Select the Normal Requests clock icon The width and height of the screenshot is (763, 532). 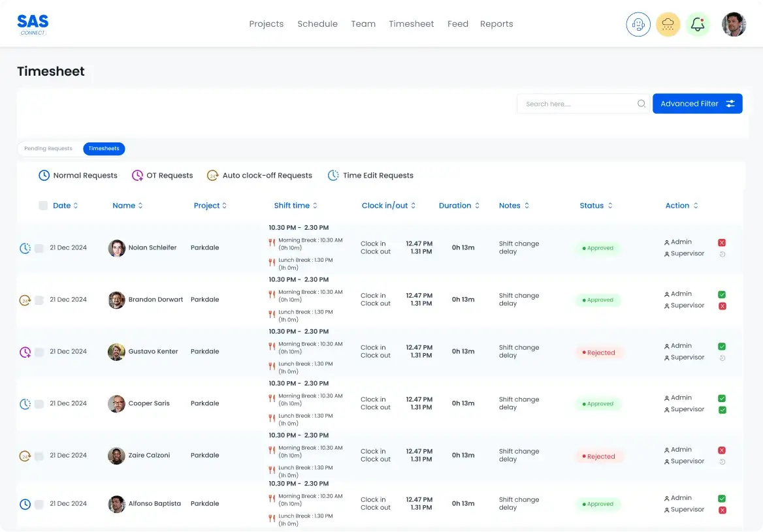(43, 175)
